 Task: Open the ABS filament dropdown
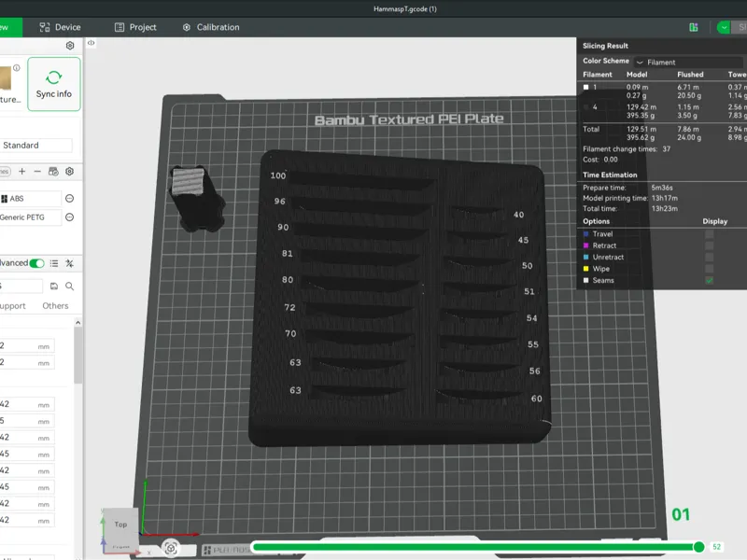pos(31,199)
